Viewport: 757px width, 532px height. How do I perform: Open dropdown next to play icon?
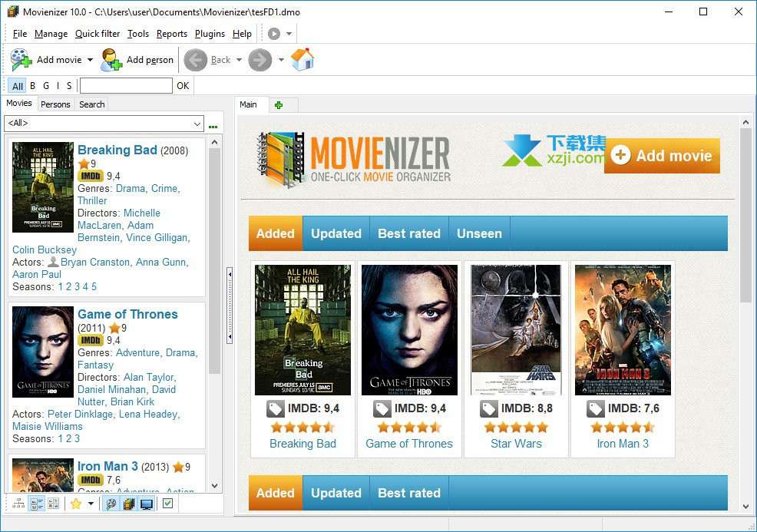tap(289, 34)
